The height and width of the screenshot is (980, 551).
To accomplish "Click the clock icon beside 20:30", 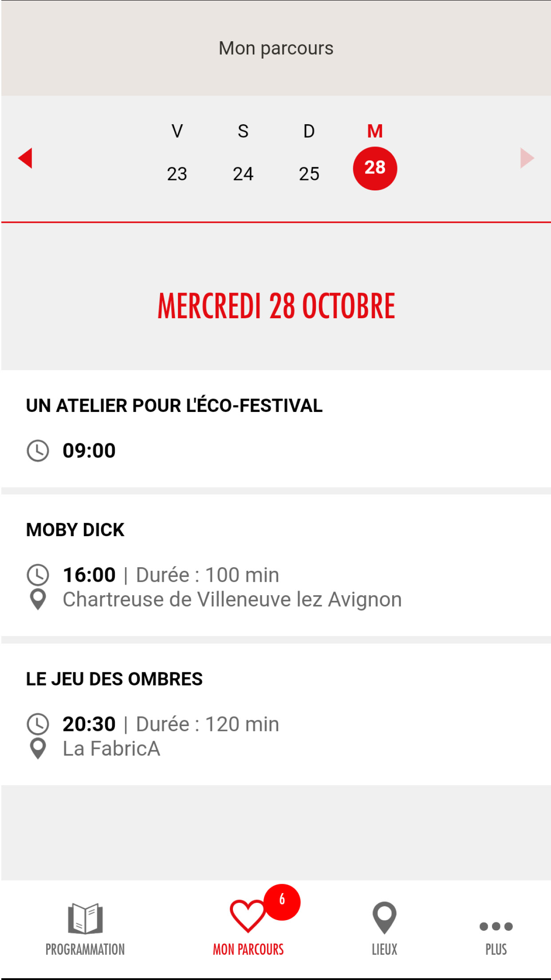I will click(38, 724).
